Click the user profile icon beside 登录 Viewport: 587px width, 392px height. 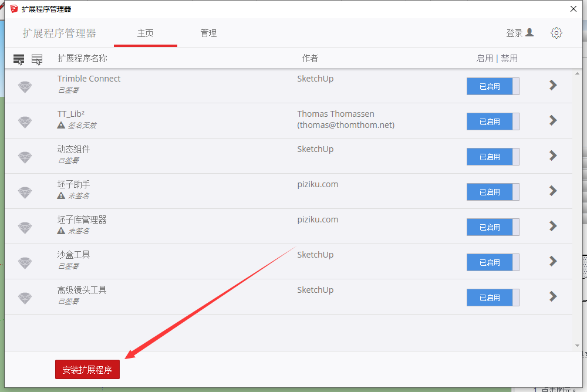(529, 33)
